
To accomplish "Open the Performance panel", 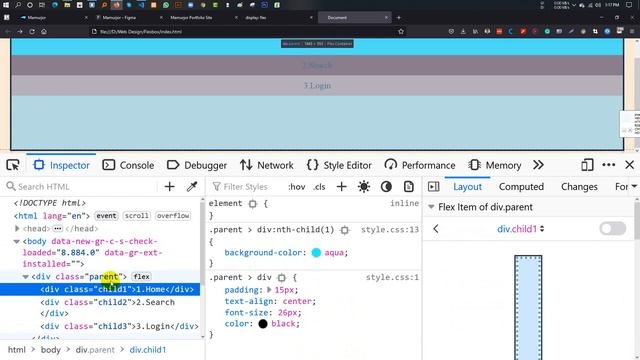I will (420, 165).
